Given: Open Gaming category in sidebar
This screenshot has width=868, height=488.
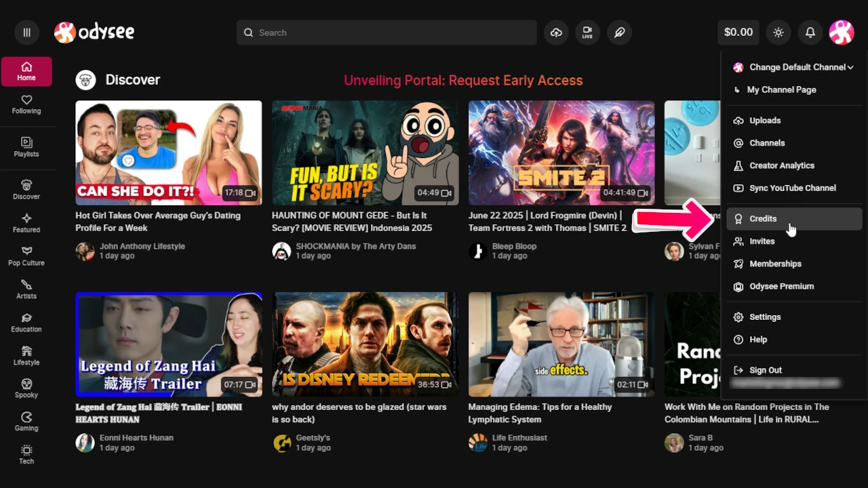Looking at the screenshot, I should point(26,422).
